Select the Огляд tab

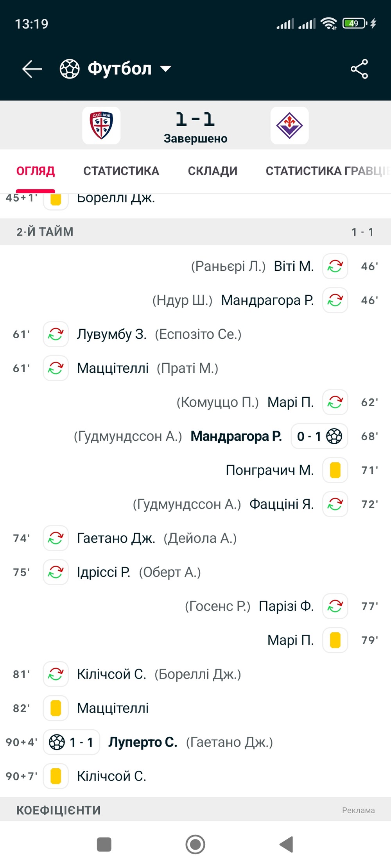point(36,171)
